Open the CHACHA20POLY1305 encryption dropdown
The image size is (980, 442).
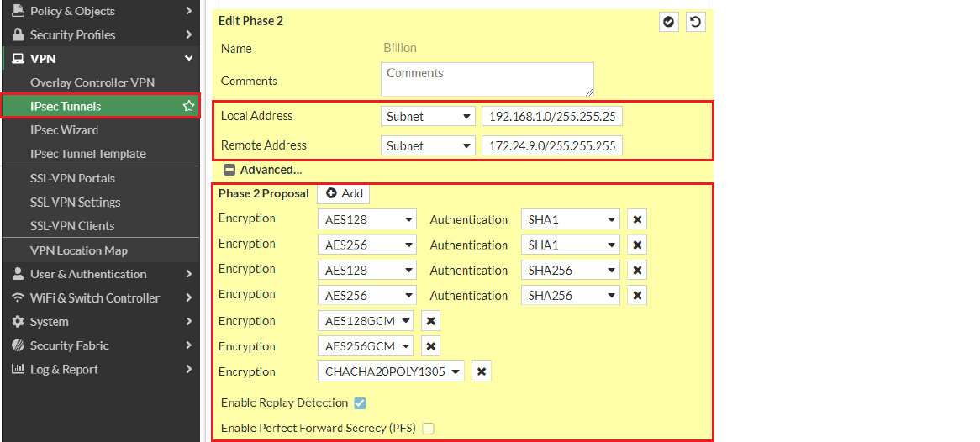391,371
